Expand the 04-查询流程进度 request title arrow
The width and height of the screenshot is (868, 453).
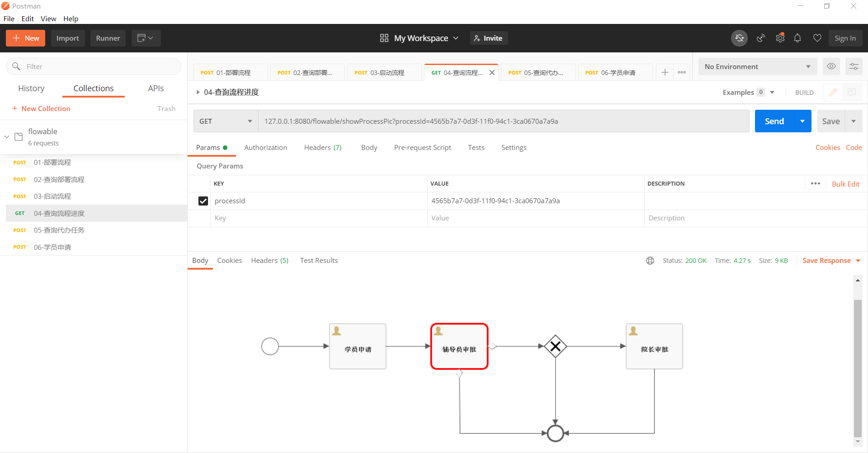pos(198,92)
